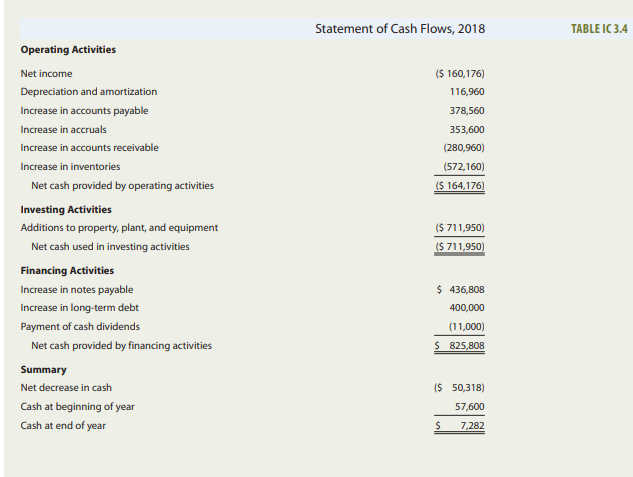The height and width of the screenshot is (477, 633).
Task: Click the Statement of Cash Flows, 2018 title
Action: (399, 28)
